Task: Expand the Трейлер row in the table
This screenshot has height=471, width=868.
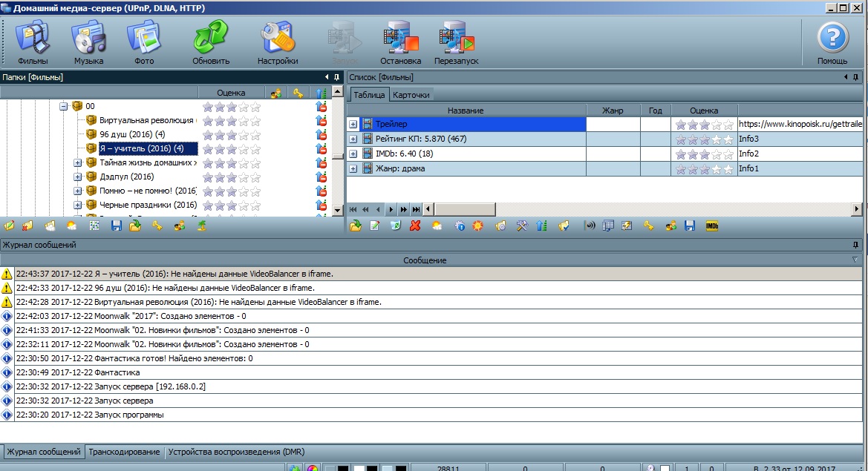Action: pos(353,125)
